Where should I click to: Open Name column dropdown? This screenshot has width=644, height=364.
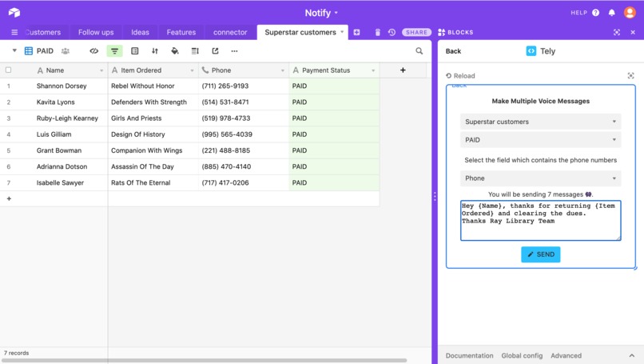pyautogui.click(x=101, y=70)
